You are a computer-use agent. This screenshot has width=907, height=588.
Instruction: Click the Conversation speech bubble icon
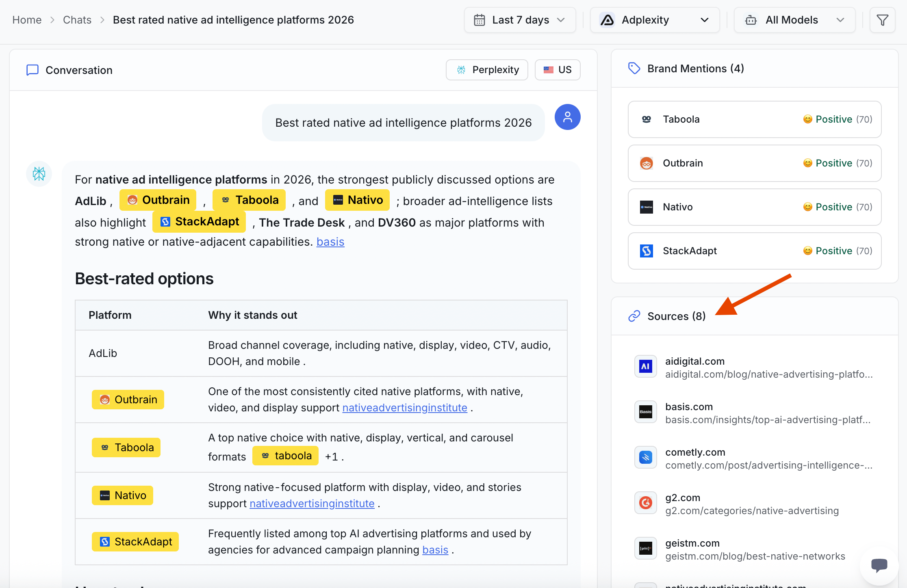coord(33,70)
